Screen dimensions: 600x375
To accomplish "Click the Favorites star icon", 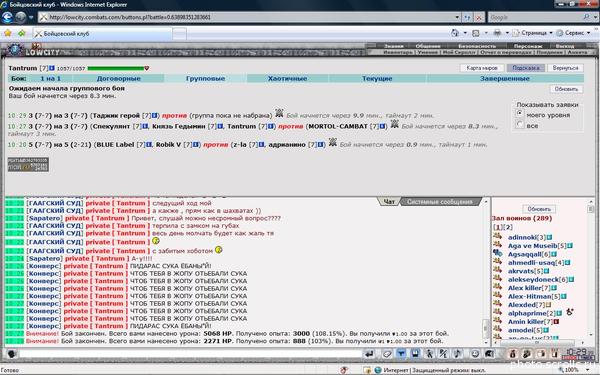I will [7, 33].
